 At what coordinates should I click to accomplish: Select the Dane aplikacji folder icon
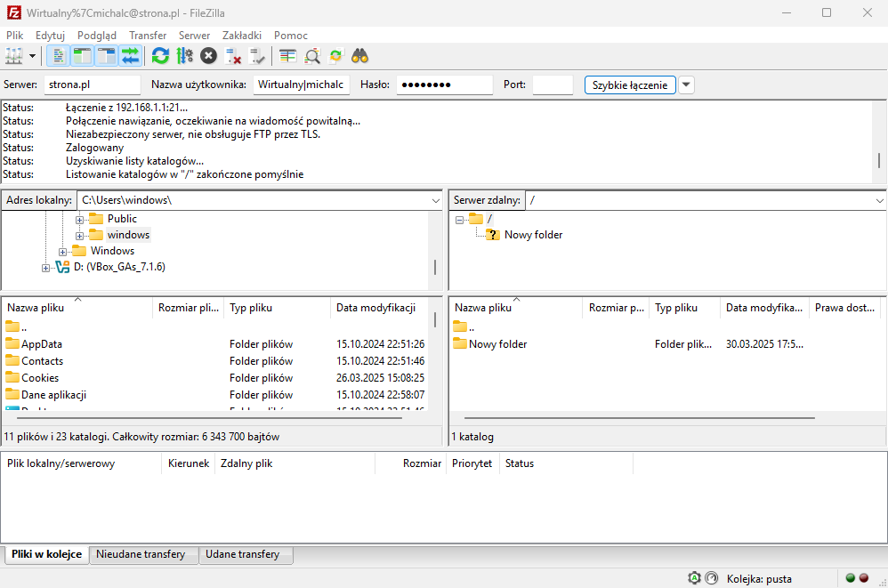[12, 394]
